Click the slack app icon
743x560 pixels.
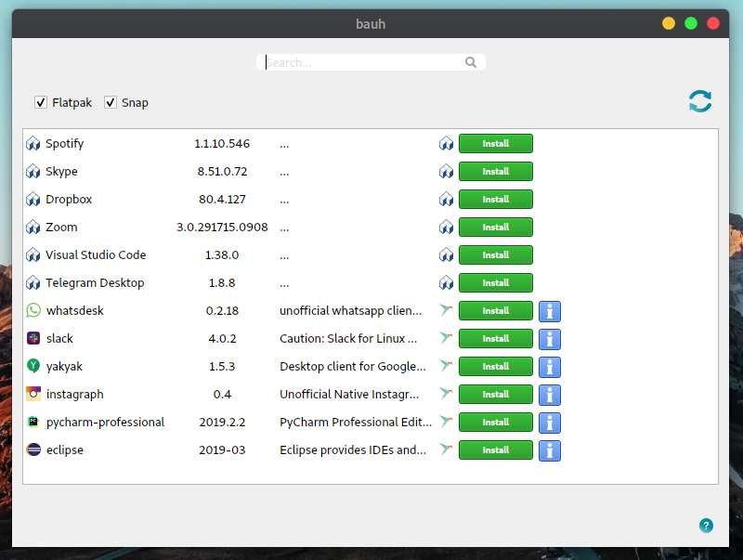tap(33, 338)
